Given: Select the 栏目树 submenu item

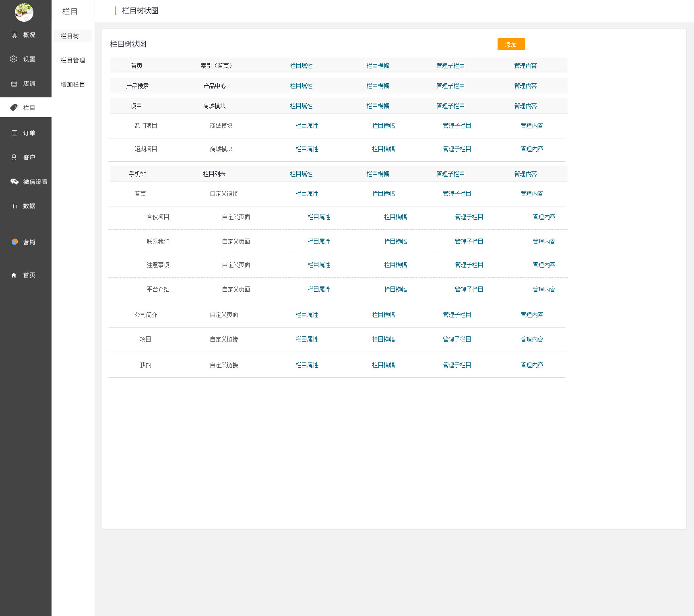Looking at the screenshot, I should (x=70, y=36).
